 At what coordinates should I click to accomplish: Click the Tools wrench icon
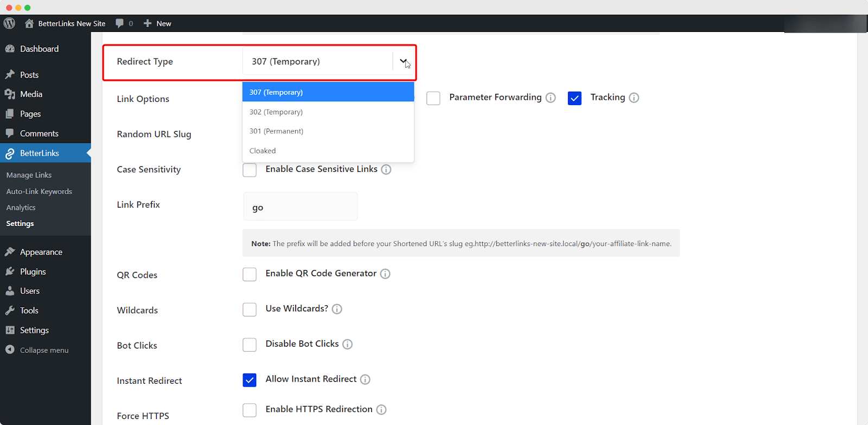tap(10, 311)
